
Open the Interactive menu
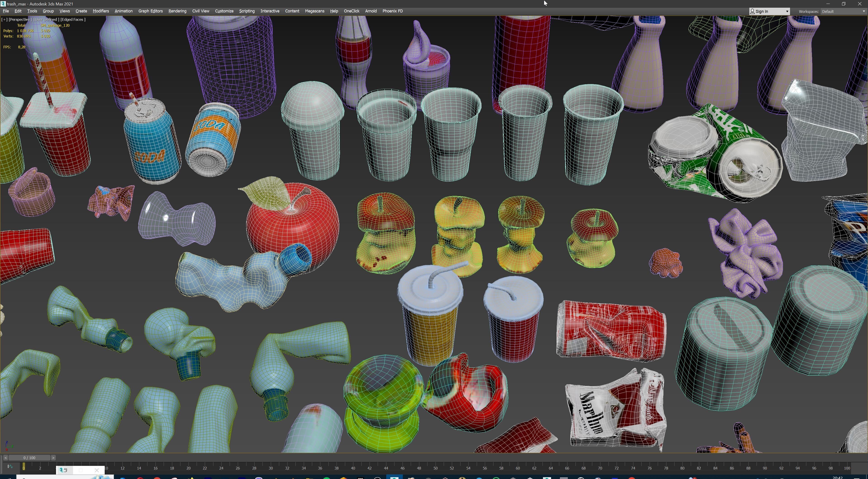270,11
